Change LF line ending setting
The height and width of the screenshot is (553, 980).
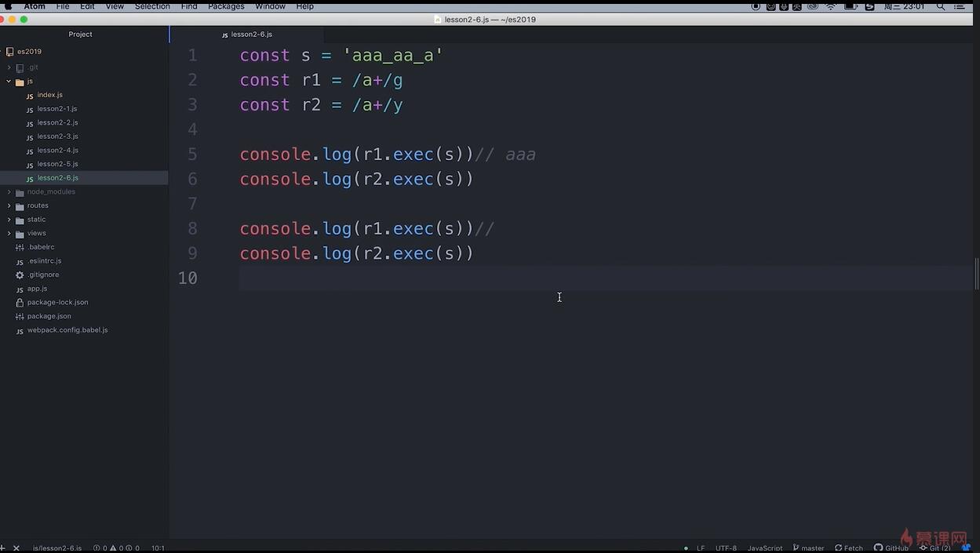pyautogui.click(x=701, y=548)
